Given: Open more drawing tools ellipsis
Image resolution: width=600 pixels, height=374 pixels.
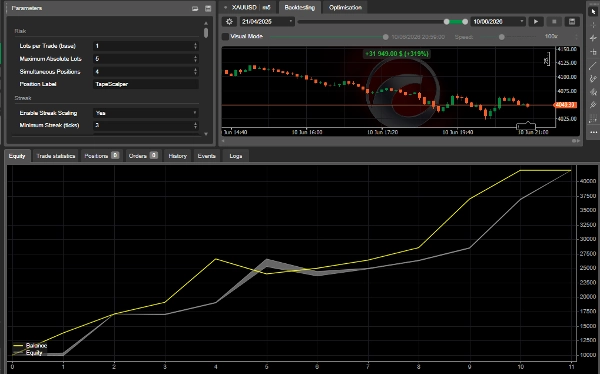Looking at the screenshot, I should tap(593, 132).
